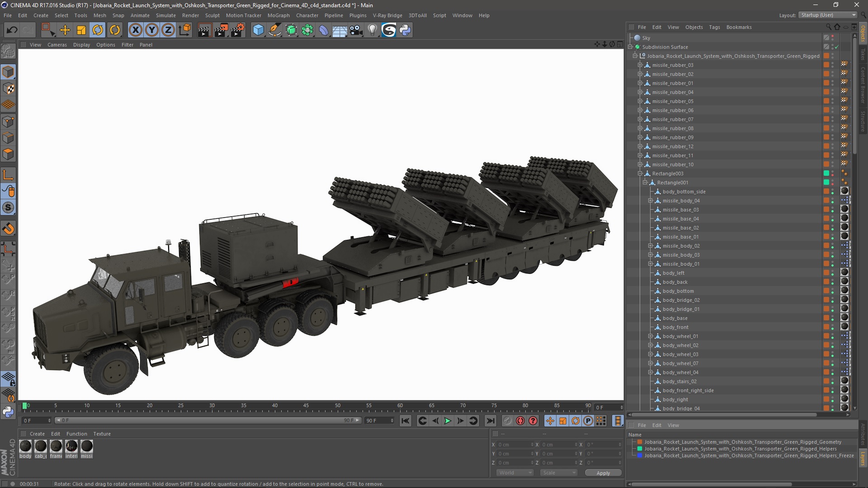Image resolution: width=868 pixels, height=488 pixels.
Task: Open the MoGraph menu
Action: click(278, 15)
